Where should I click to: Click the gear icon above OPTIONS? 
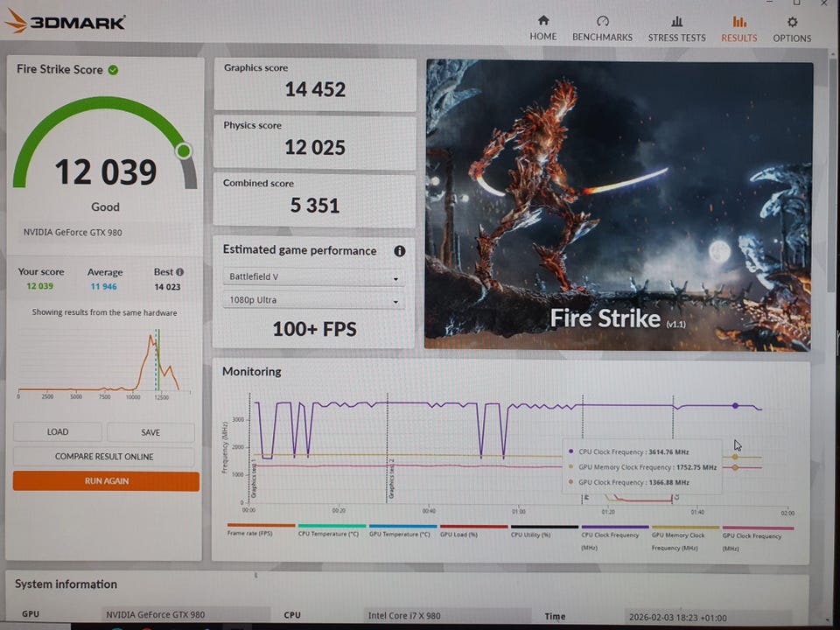click(793, 22)
